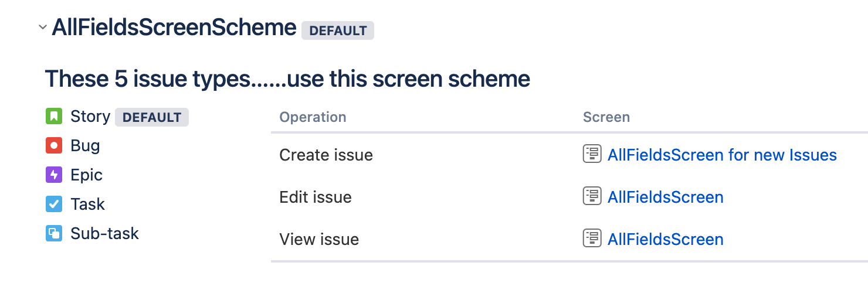Select the Bug issue type label

(x=85, y=146)
